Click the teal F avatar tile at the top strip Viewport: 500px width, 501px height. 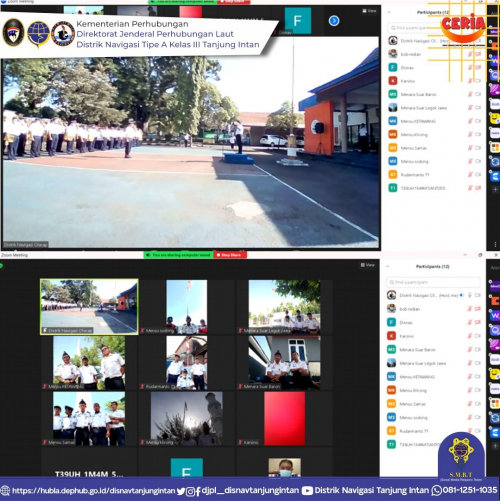coord(298,21)
